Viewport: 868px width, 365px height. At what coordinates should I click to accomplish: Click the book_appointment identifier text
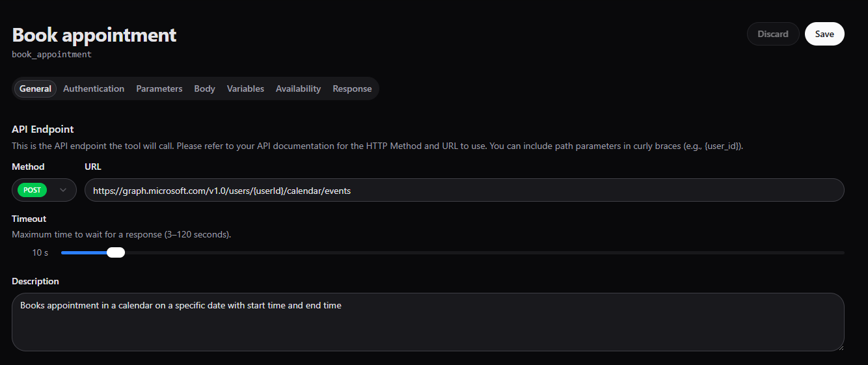pos(51,55)
